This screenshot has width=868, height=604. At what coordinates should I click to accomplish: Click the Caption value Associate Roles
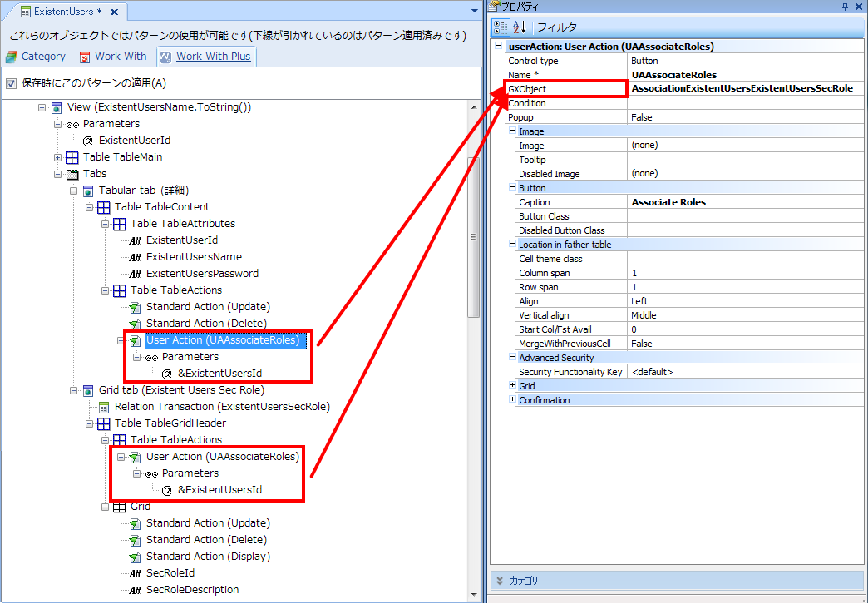click(668, 202)
